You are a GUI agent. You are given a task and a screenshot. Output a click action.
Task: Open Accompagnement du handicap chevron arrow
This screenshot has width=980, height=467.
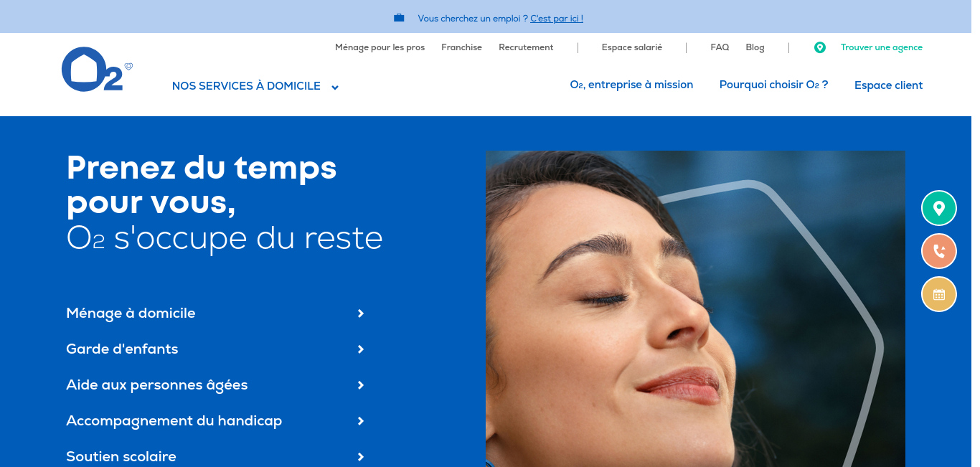pyautogui.click(x=361, y=421)
